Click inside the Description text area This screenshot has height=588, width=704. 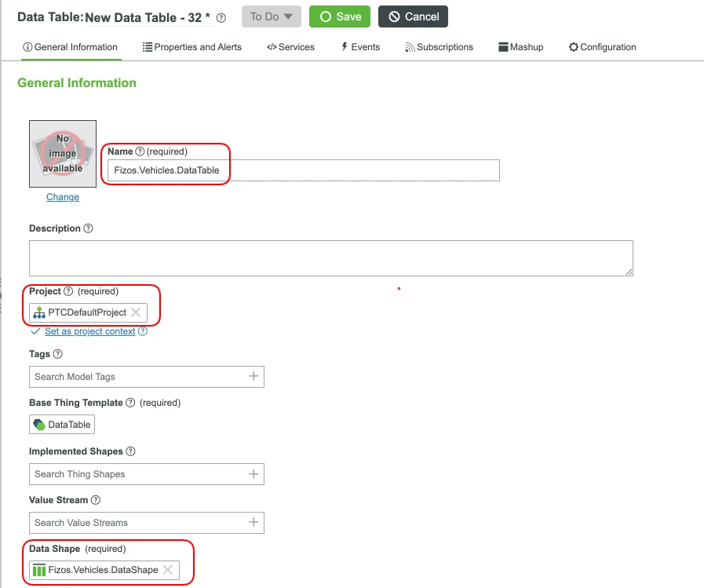[x=331, y=258]
